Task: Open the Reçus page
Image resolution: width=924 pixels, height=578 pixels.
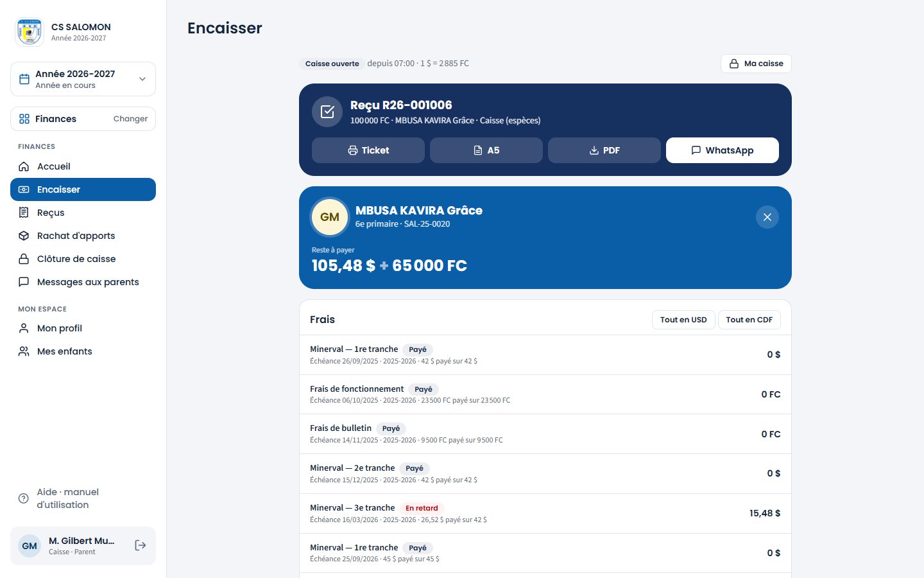Action: coord(83,213)
